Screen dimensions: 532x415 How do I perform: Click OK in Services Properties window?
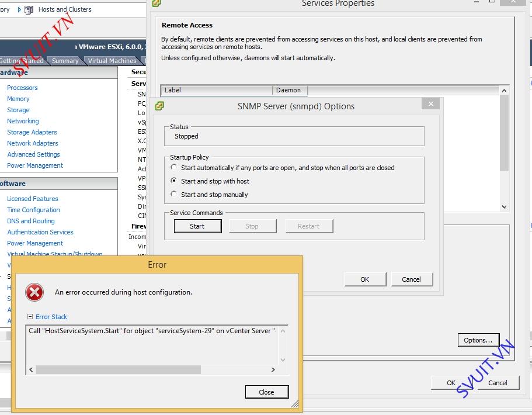[451, 383]
